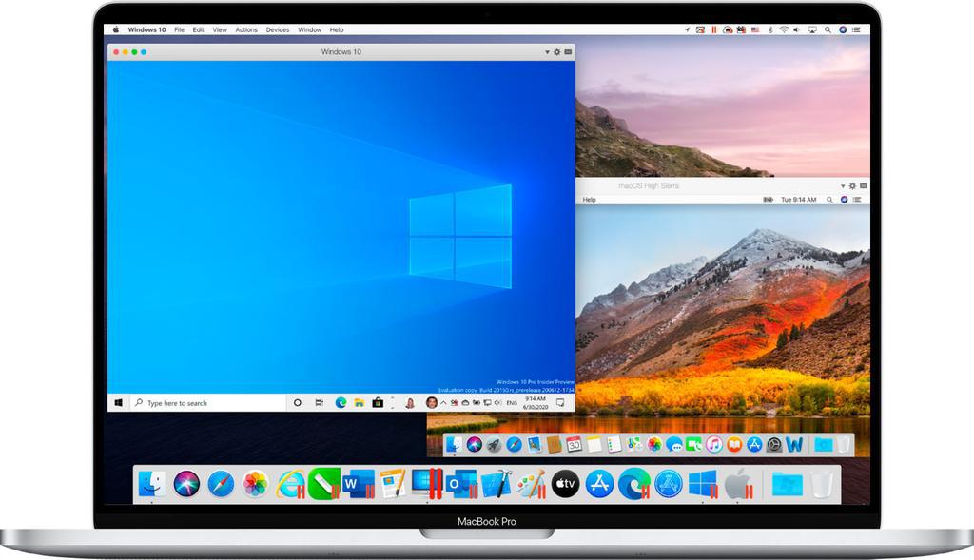Open the Edit menu
Image resolution: width=974 pixels, height=560 pixels.
point(198,29)
